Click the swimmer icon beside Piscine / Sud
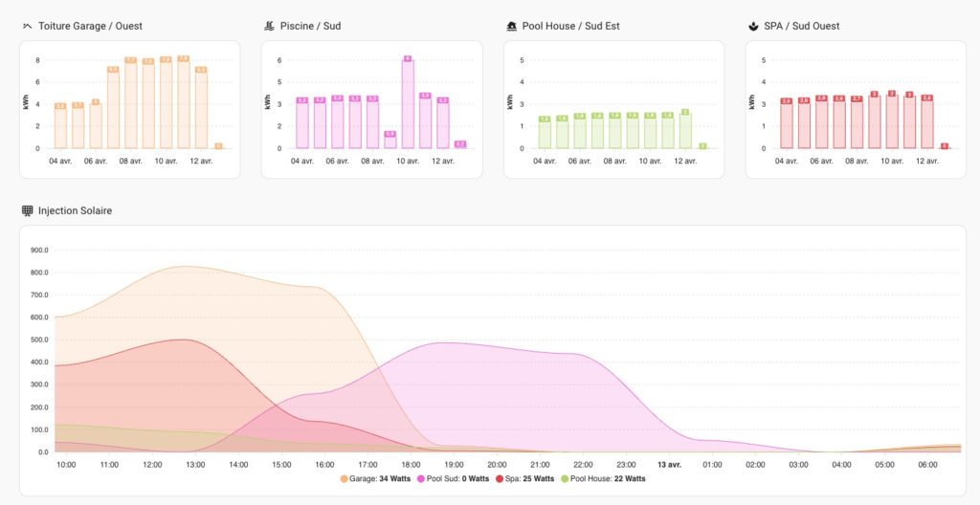 269,26
